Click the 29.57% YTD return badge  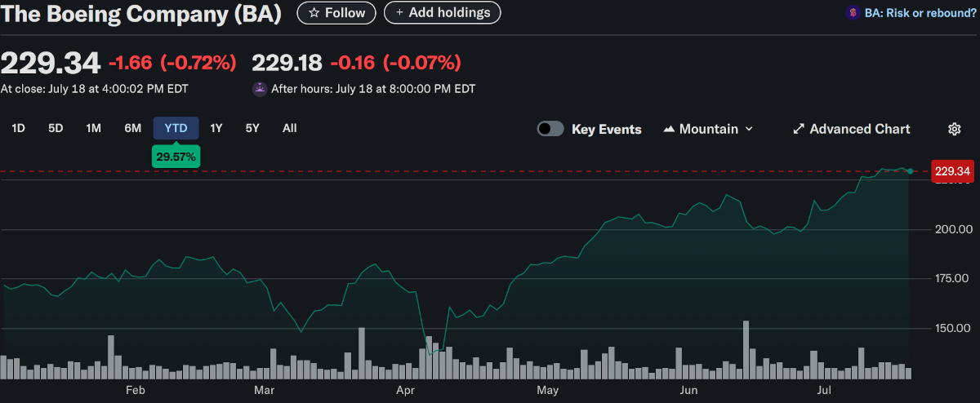point(176,157)
